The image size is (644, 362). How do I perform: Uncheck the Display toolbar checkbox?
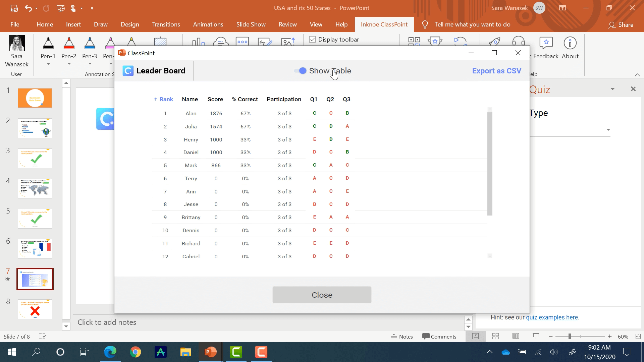(x=312, y=40)
